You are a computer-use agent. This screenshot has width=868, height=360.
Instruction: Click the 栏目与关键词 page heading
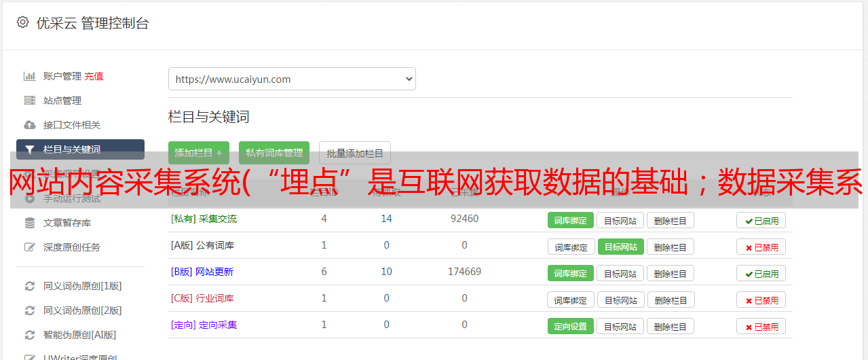point(209,117)
